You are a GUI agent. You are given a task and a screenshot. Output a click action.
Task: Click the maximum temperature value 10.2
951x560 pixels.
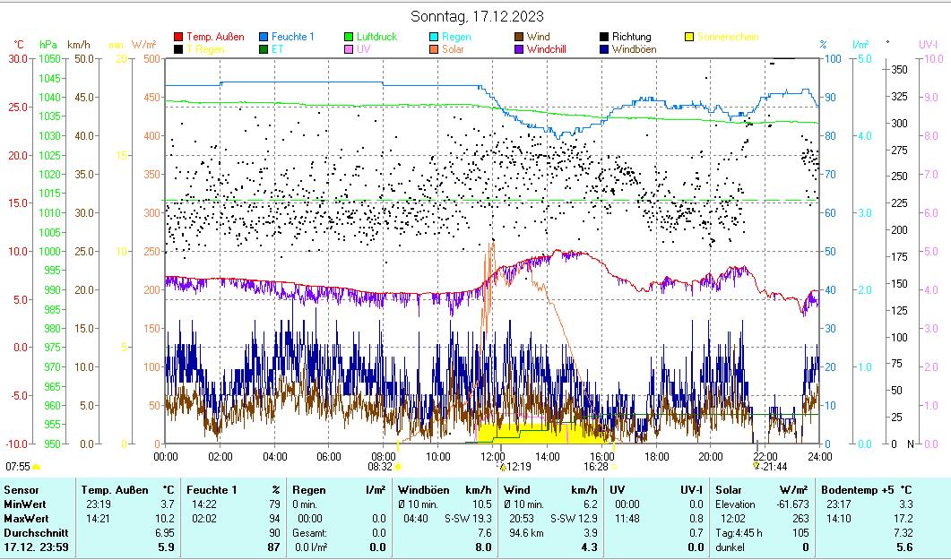pos(165,519)
